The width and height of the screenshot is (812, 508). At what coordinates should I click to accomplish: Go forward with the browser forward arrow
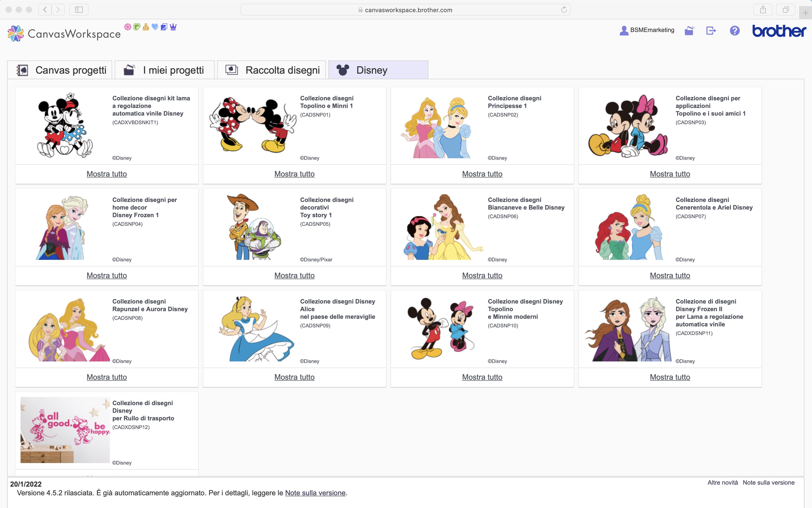58,10
